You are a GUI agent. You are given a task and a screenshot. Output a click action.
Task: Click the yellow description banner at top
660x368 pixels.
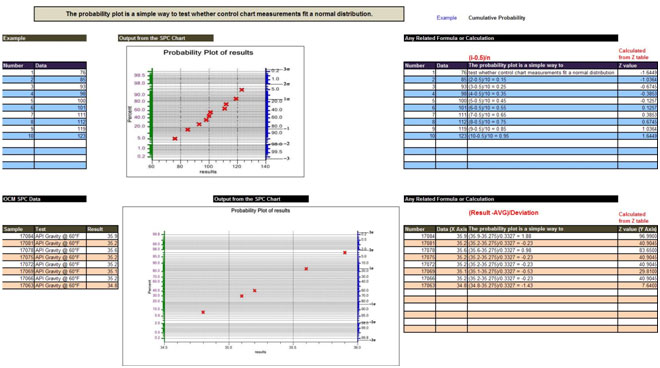219,14
